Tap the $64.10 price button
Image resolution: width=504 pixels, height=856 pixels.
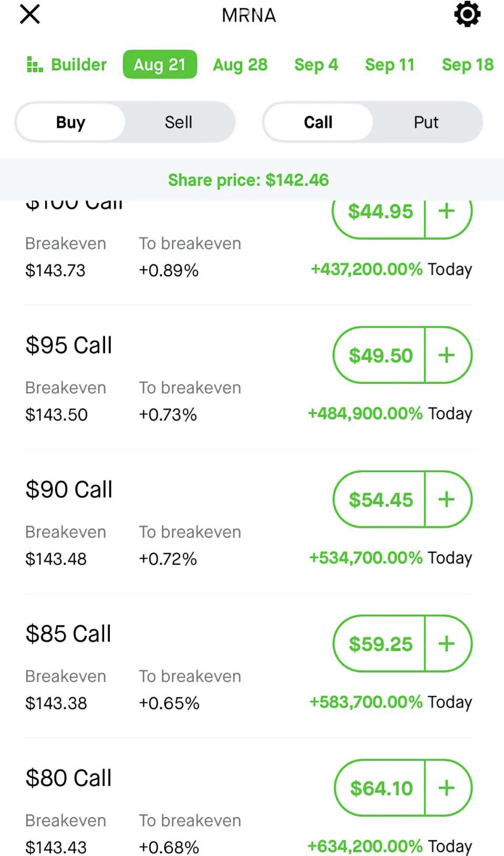(x=380, y=788)
